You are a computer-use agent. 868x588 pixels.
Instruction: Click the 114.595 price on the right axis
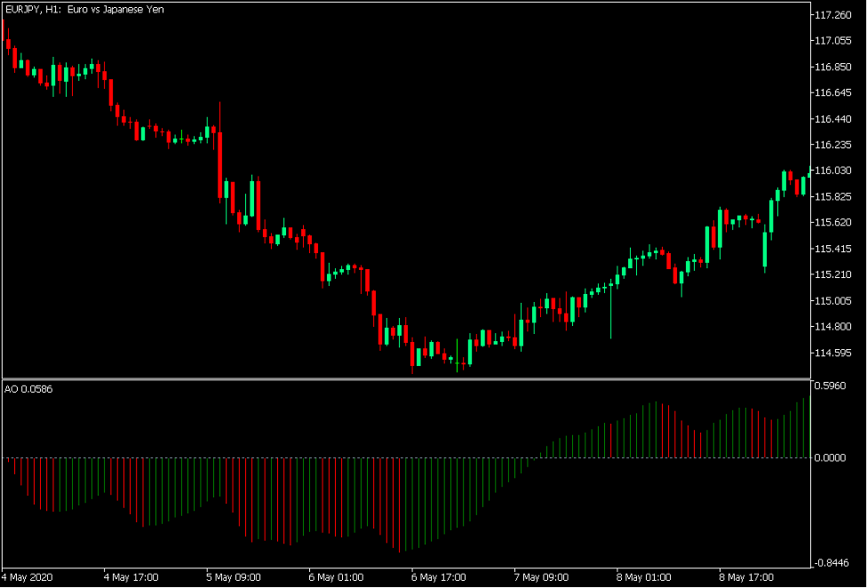tap(836, 352)
